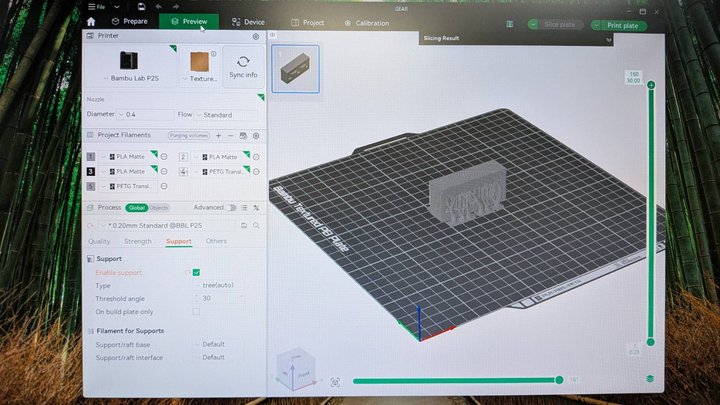The image size is (720, 405).
Task: Click the view orientation cube
Action: 296,369
